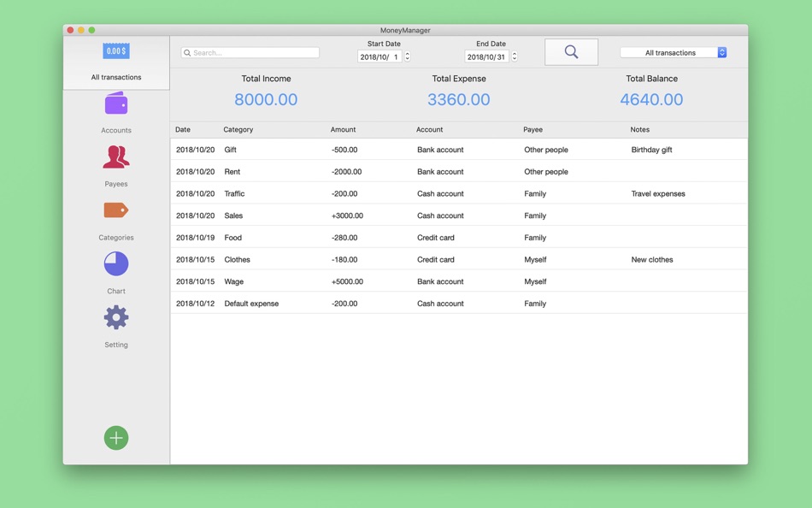The height and width of the screenshot is (508, 812).
Task: Select the Wage category cell
Action: [234, 281]
